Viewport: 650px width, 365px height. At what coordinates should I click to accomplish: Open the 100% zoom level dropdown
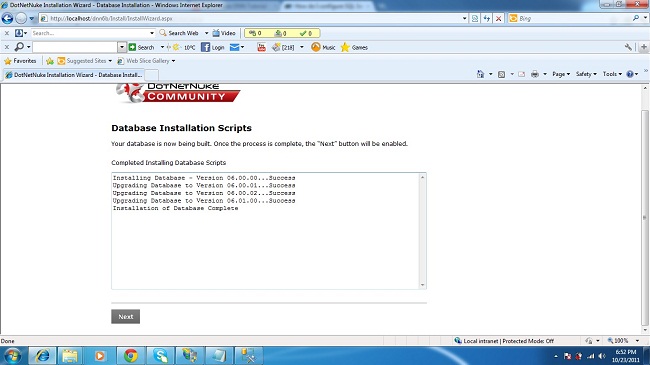tap(637, 341)
